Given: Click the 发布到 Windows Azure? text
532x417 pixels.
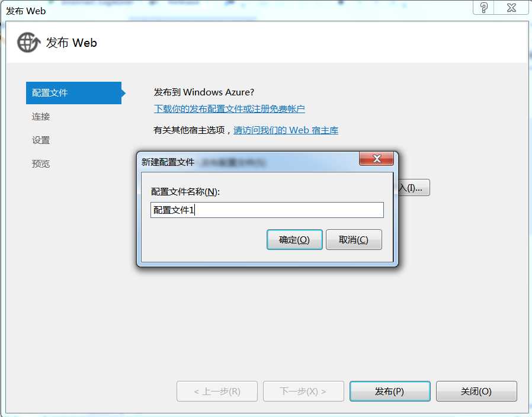Looking at the screenshot, I should 204,92.
